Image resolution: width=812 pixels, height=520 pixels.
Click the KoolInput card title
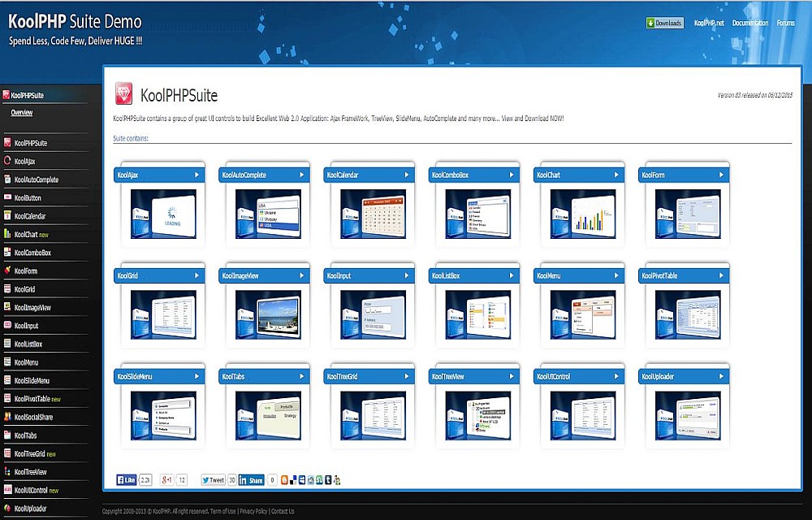point(339,275)
